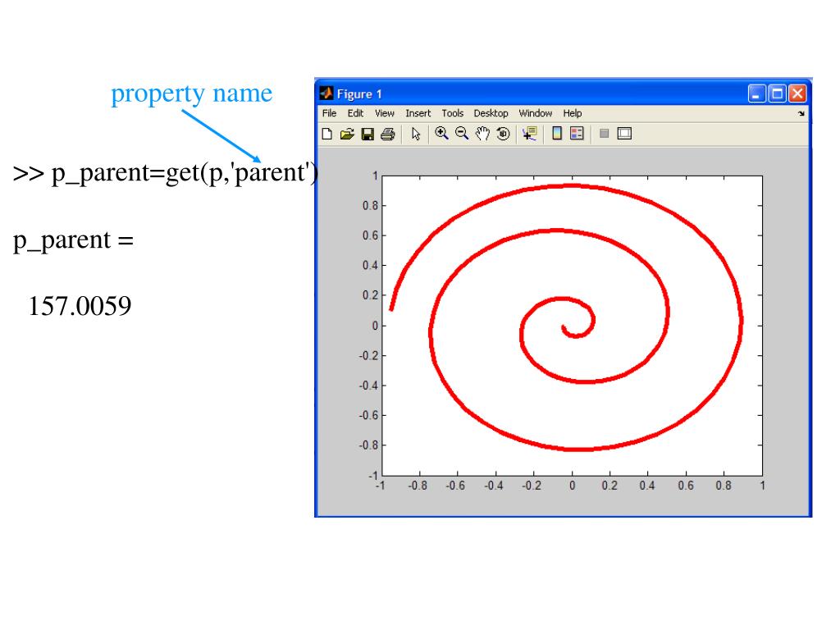Activate the Zoom In magnifier tool
This screenshot has height=630, width=840.
point(441,134)
